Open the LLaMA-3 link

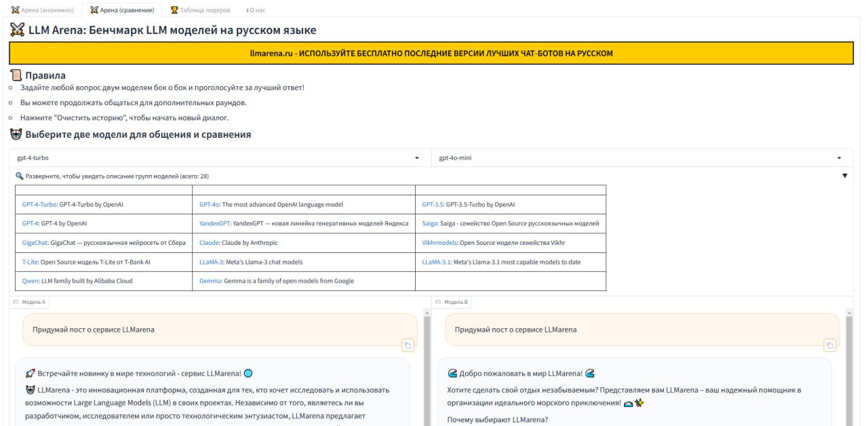[211, 261]
